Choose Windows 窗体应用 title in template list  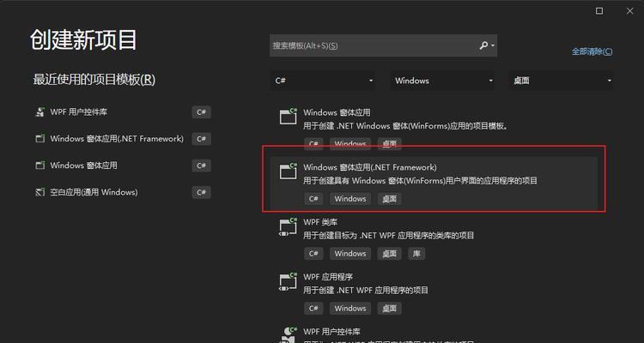tap(337, 112)
